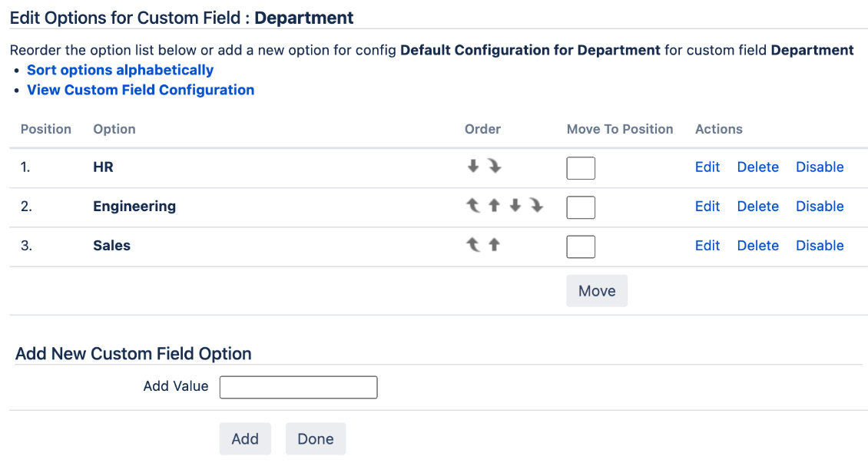Move HR down one position
Image resolution: width=868 pixels, height=463 pixels.
tap(472, 167)
